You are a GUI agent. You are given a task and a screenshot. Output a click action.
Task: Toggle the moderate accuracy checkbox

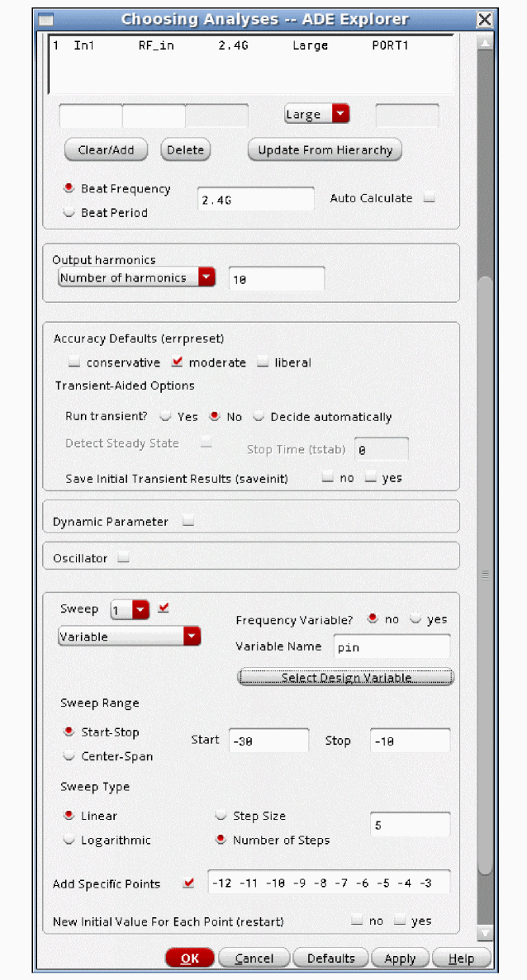click(176, 362)
